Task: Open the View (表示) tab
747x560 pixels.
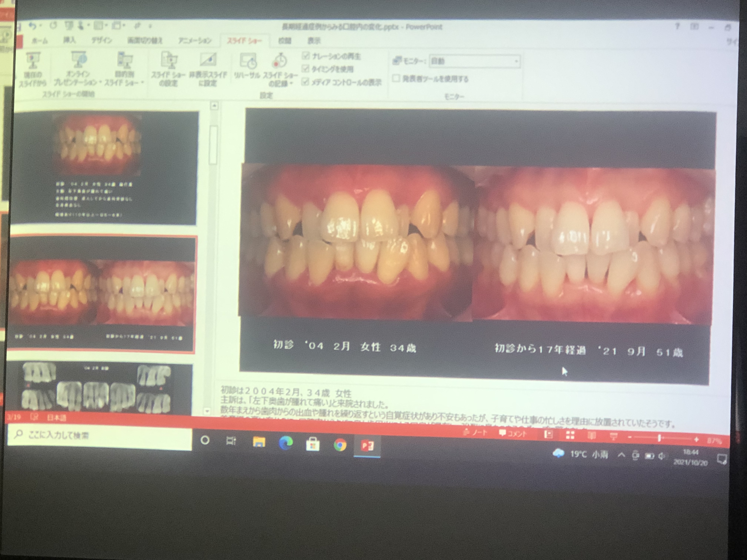Action: pyautogui.click(x=314, y=41)
